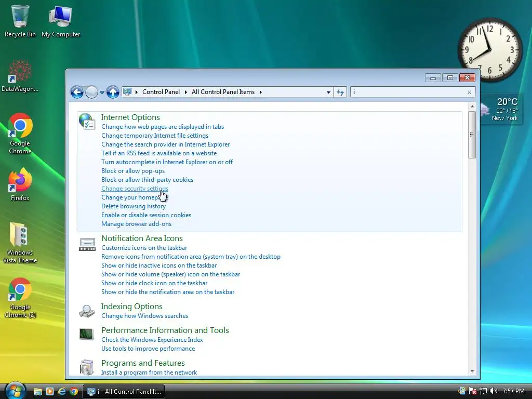Viewport: 532px width, 399px height.
Task: Click Remove icons from notification area link
Action: pyautogui.click(x=191, y=257)
